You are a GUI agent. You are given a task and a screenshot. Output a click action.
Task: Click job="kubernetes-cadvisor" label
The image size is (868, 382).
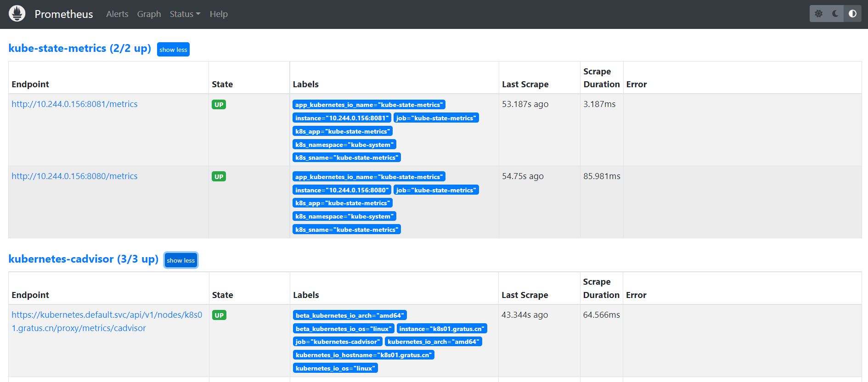pos(338,342)
